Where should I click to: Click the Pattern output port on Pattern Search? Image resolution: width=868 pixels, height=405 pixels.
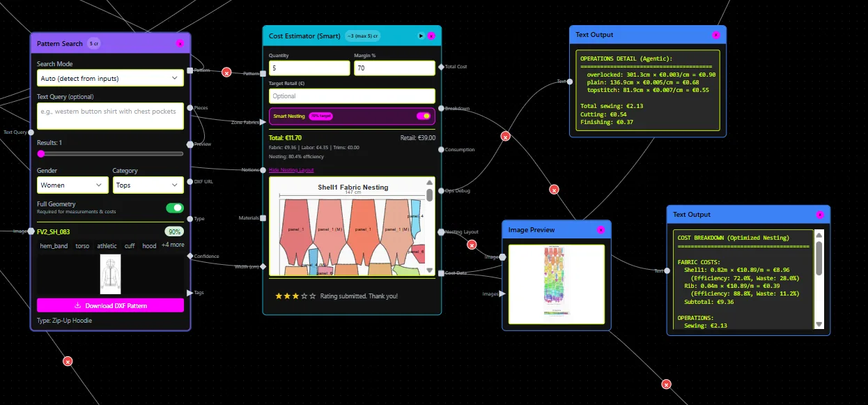click(x=189, y=70)
